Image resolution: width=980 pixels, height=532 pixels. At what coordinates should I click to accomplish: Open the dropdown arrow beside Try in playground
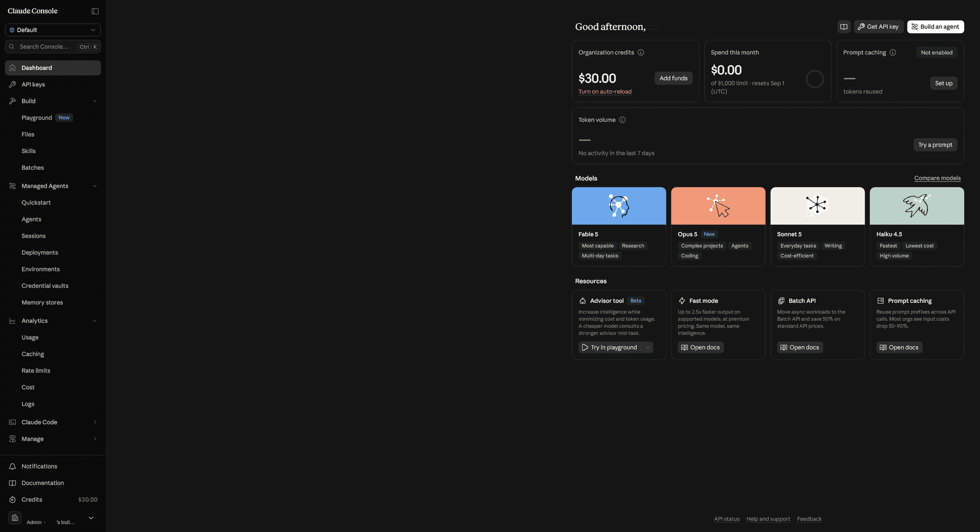(647, 347)
